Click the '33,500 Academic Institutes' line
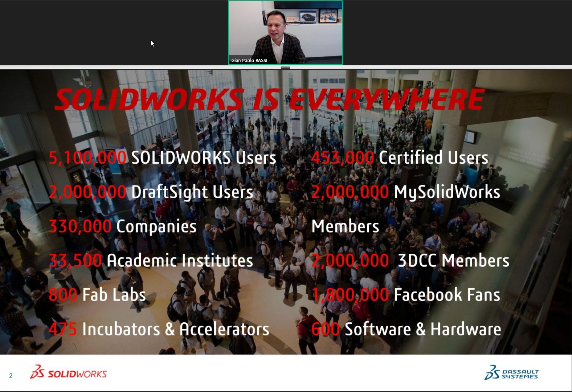572x392 pixels. [x=151, y=260]
